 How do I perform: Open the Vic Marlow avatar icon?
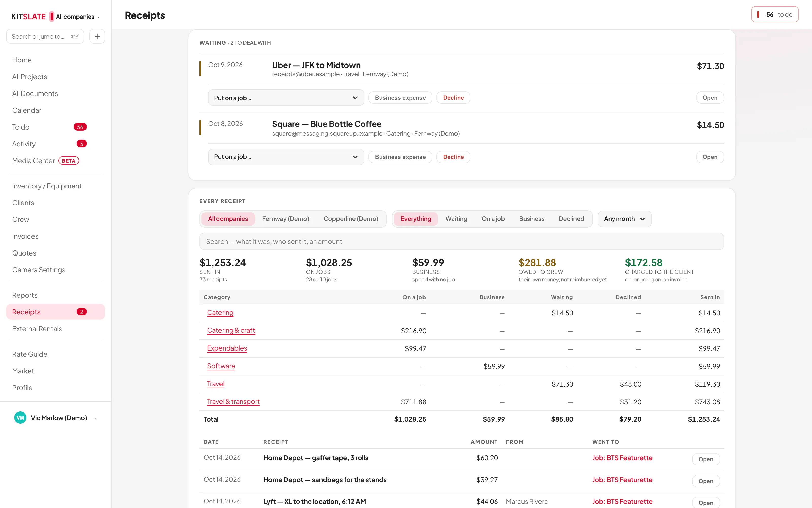click(x=20, y=418)
